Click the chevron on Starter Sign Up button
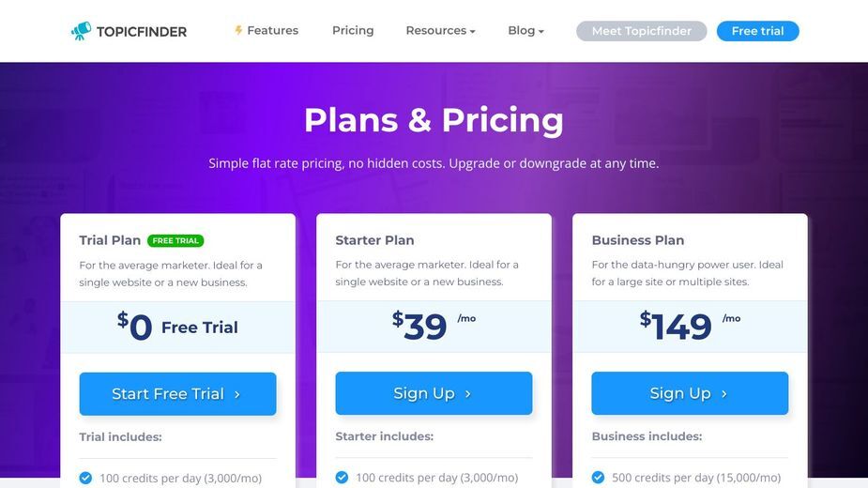 (x=468, y=394)
